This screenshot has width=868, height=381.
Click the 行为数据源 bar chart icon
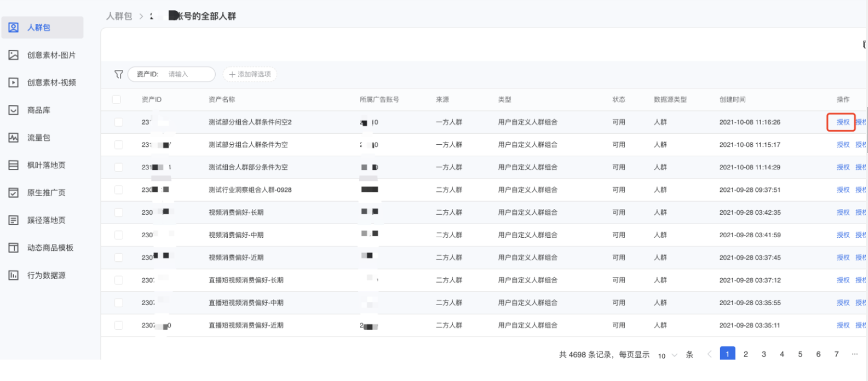pos(14,275)
